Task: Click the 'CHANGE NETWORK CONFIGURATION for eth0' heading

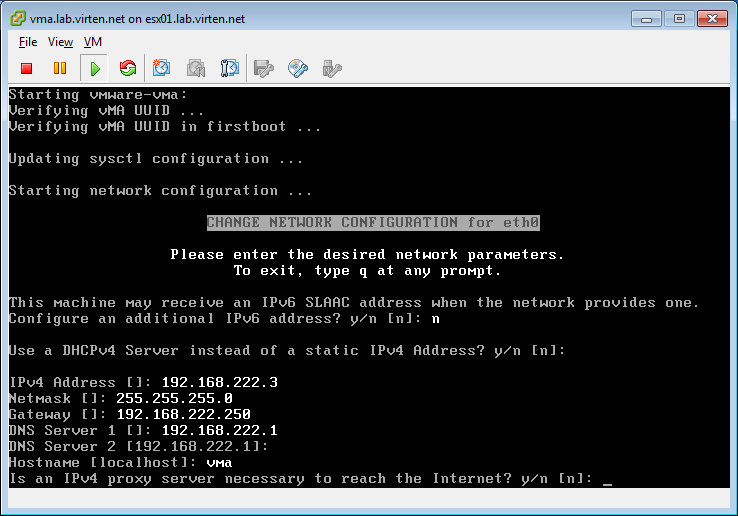Action: tap(373, 223)
